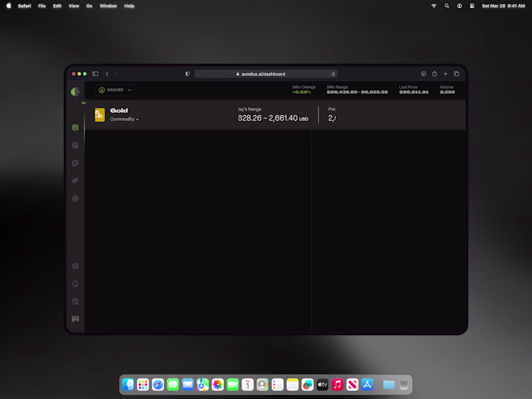The width and height of the screenshot is (532, 399).
Task: Click the Commodity label under Gold
Action: pos(122,119)
